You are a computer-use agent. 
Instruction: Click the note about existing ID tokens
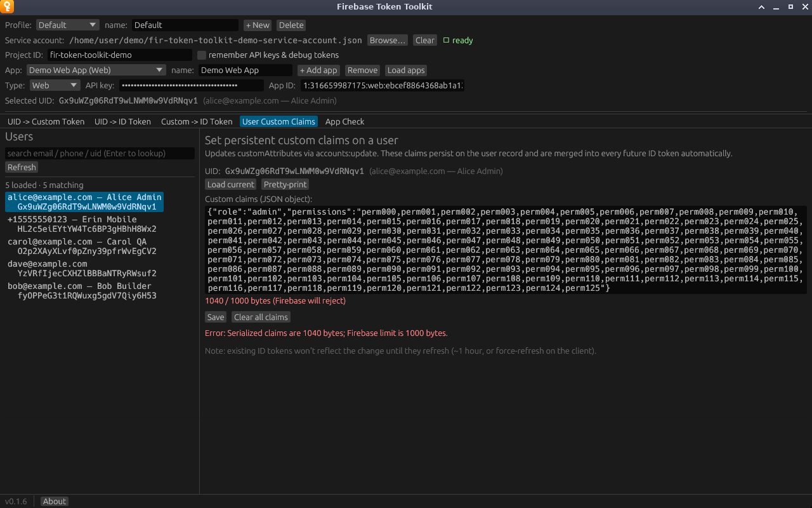(400, 351)
